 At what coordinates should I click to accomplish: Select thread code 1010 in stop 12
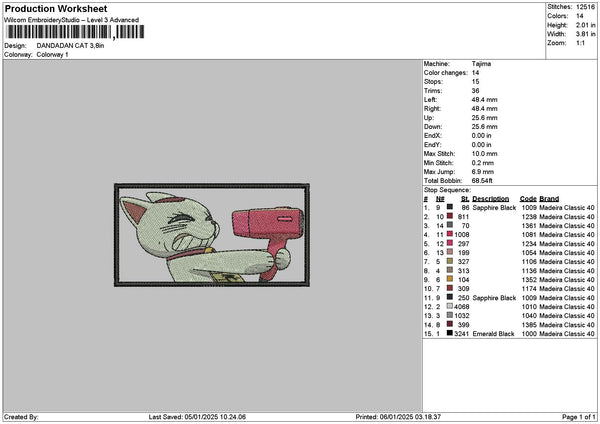pyautogui.click(x=529, y=307)
